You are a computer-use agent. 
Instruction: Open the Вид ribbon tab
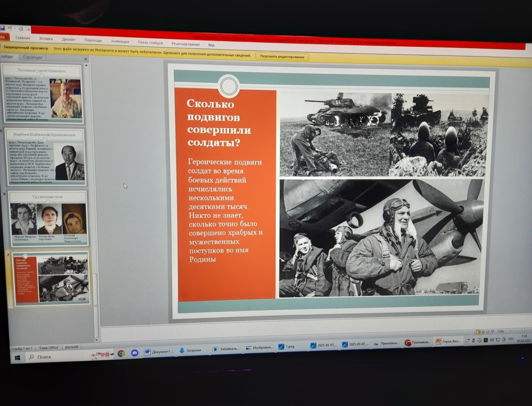click(211, 45)
